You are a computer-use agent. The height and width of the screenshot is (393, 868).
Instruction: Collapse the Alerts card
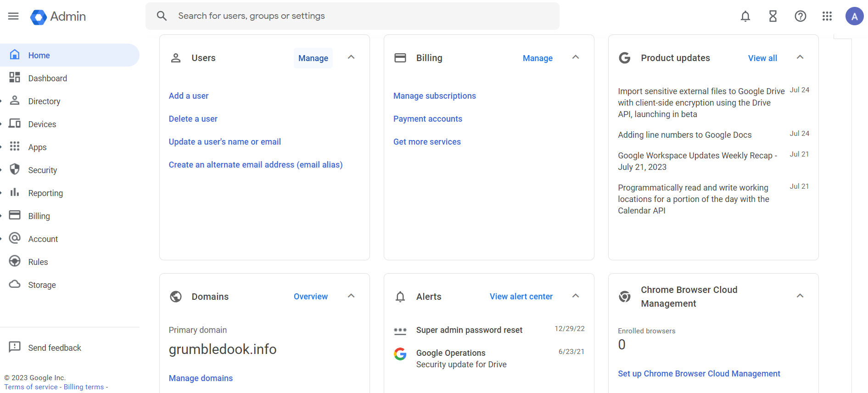tap(576, 296)
